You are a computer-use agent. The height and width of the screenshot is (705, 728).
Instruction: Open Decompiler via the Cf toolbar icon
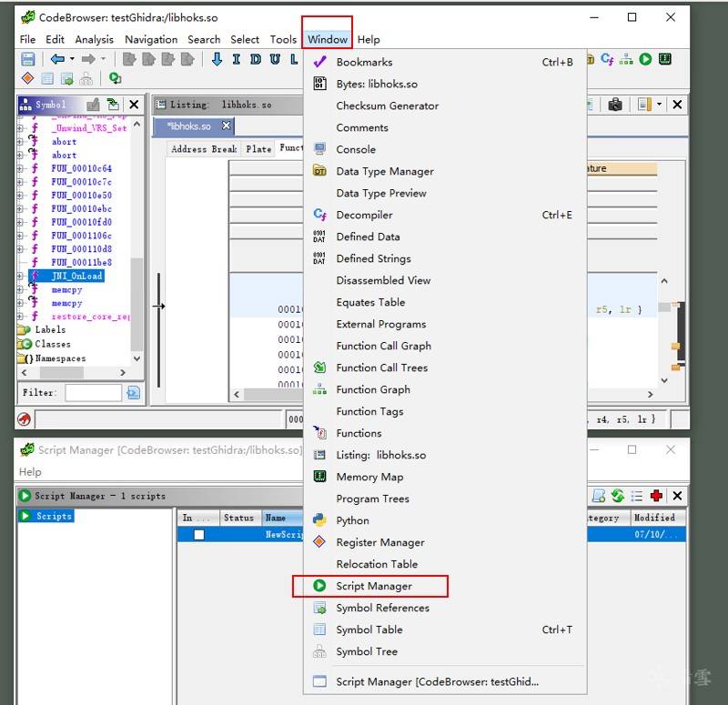click(607, 59)
